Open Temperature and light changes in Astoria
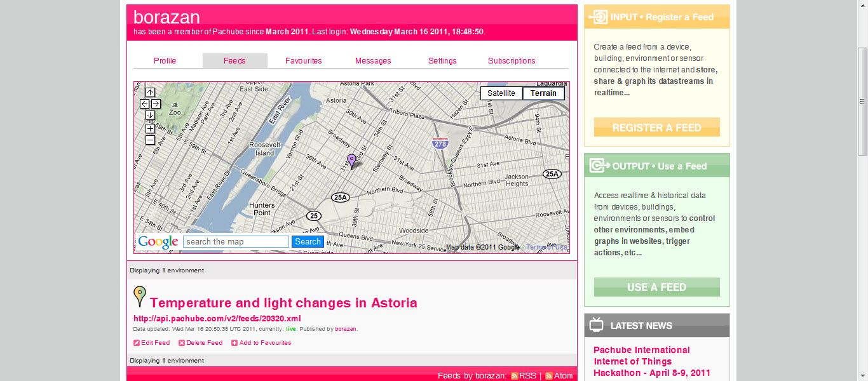The width and height of the screenshot is (868, 381). 283,303
